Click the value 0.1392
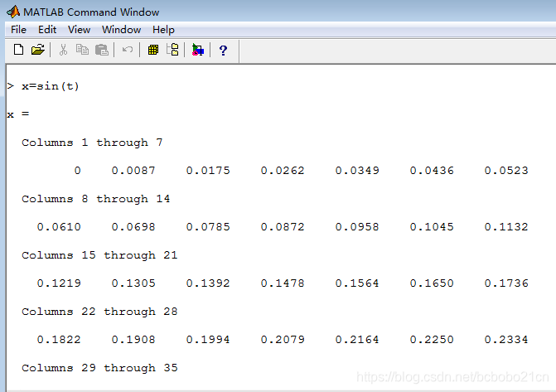556x392 pixels. [208, 283]
